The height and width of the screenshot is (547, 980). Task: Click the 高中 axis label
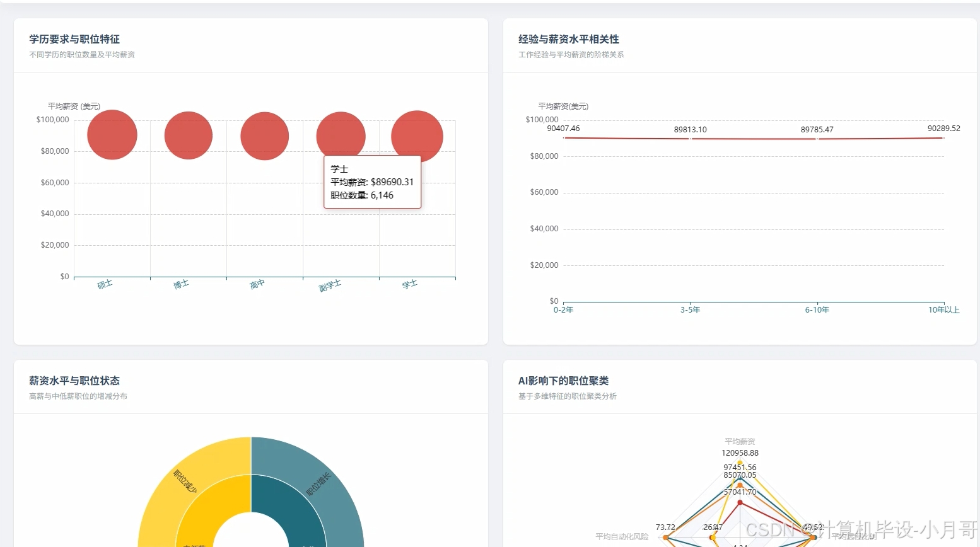[257, 284]
